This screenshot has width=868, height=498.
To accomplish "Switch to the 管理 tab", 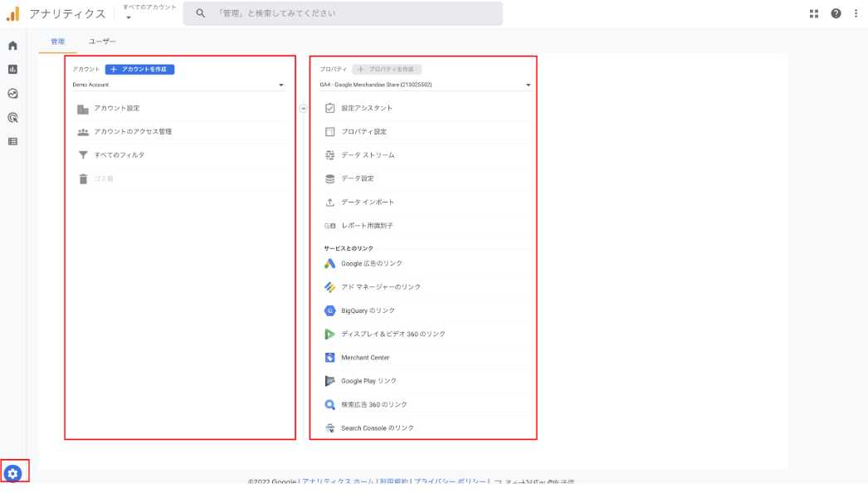I will point(57,41).
